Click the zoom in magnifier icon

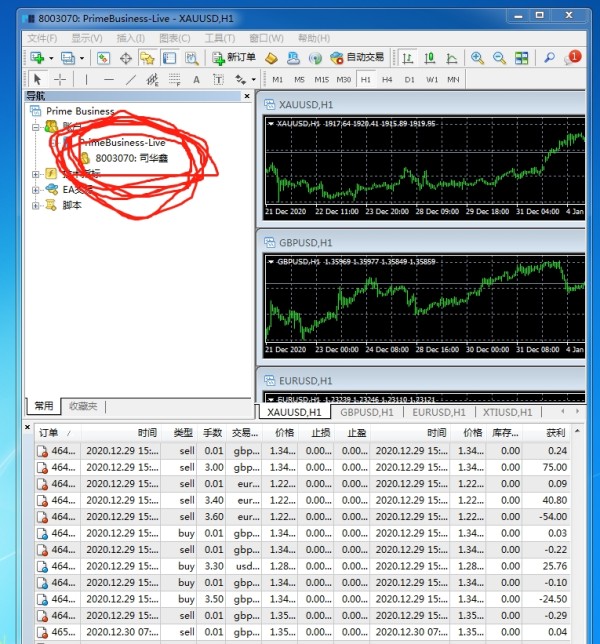click(477, 58)
